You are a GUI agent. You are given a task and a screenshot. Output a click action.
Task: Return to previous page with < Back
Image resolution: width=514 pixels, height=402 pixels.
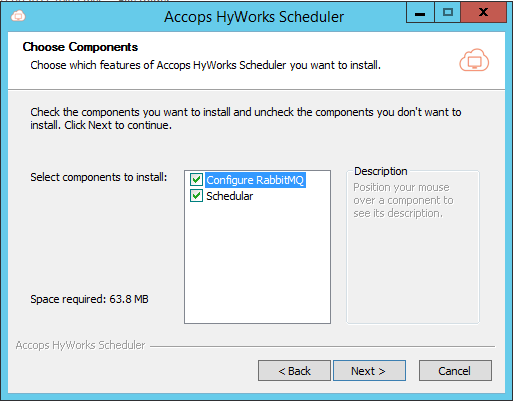pyautogui.click(x=294, y=370)
